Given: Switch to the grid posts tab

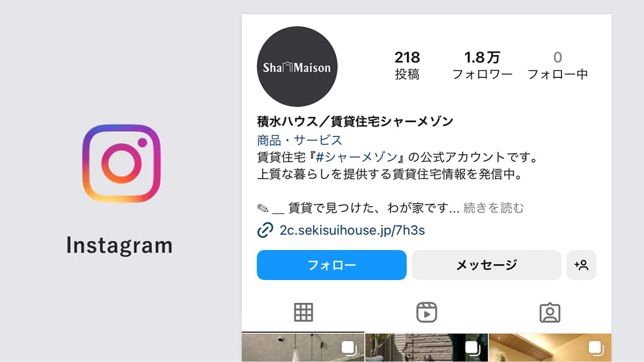Looking at the screenshot, I should 303,312.
